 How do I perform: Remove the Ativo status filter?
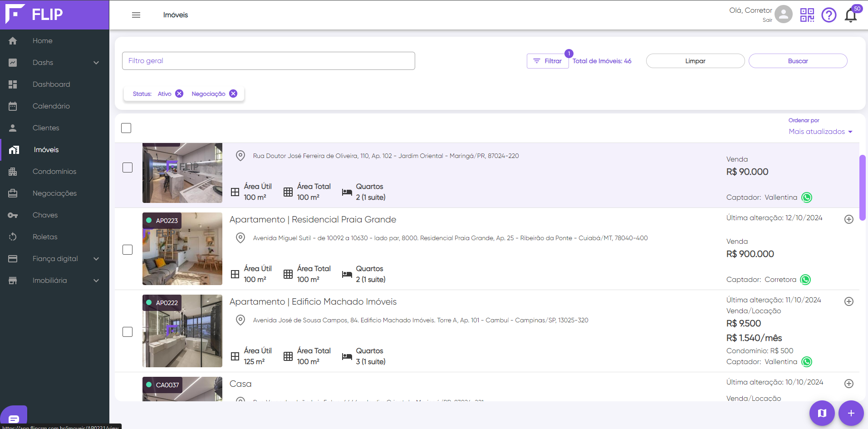point(179,94)
